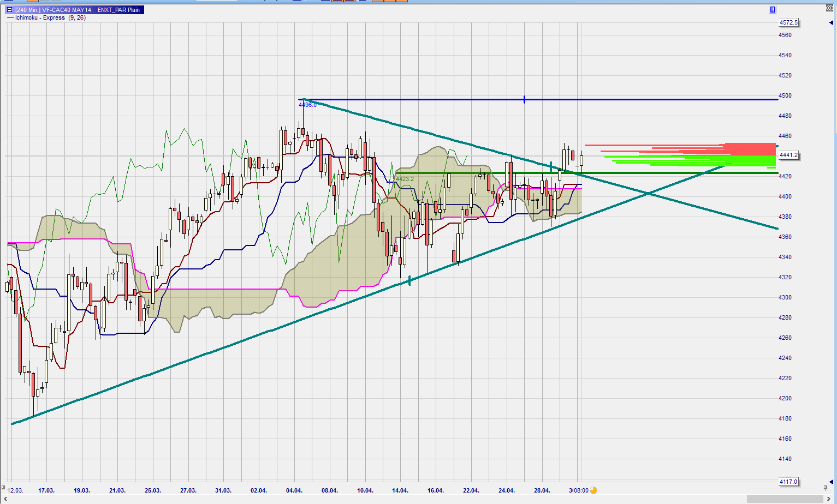This screenshot has height=504, width=837.
Task: Select the lower price limit box 4117.0
Action: click(788, 482)
